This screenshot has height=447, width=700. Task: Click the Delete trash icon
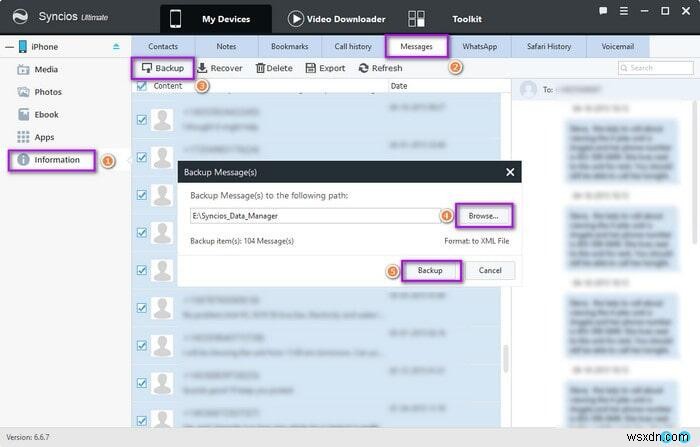point(260,68)
